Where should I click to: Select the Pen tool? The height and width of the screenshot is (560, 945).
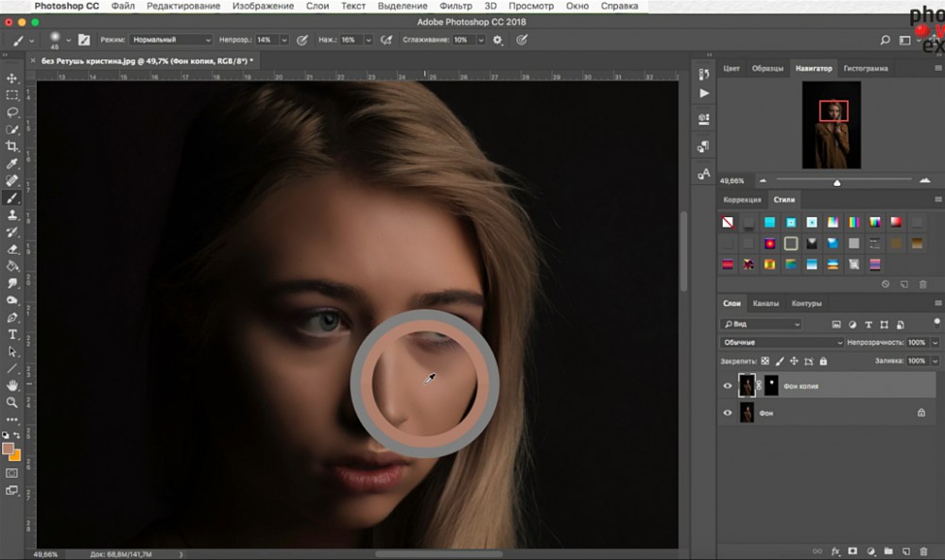12,317
